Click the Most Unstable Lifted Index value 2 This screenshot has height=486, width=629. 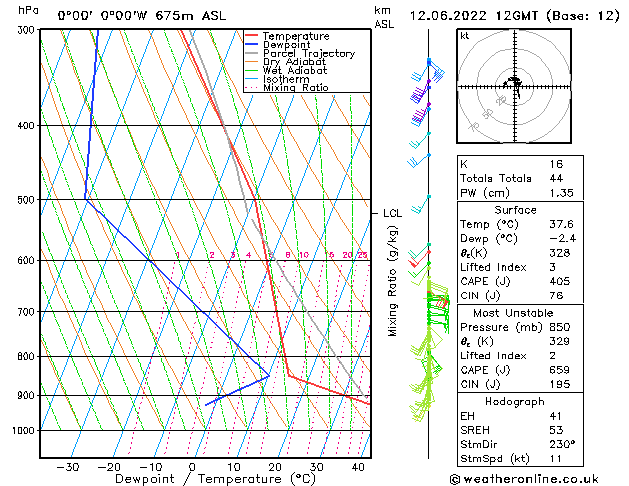pyautogui.click(x=553, y=356)
